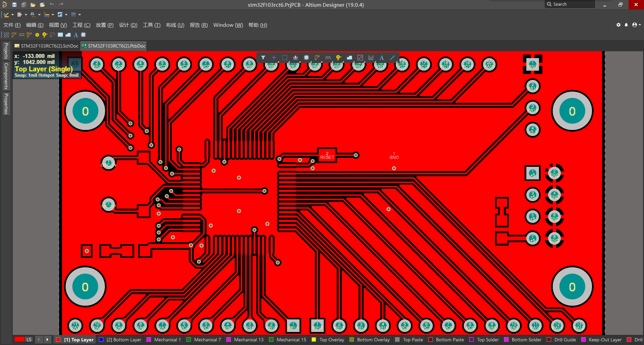This screenshot has width=644, height=345.
Task: Click the LS layer set button
Action: [29, 340]
